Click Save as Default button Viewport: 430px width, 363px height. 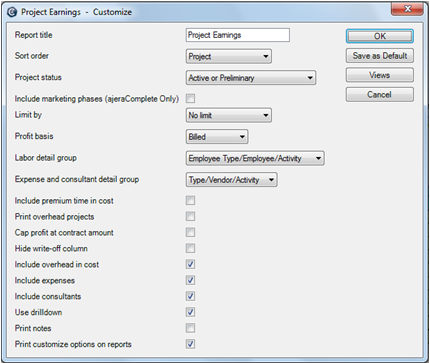380,56
